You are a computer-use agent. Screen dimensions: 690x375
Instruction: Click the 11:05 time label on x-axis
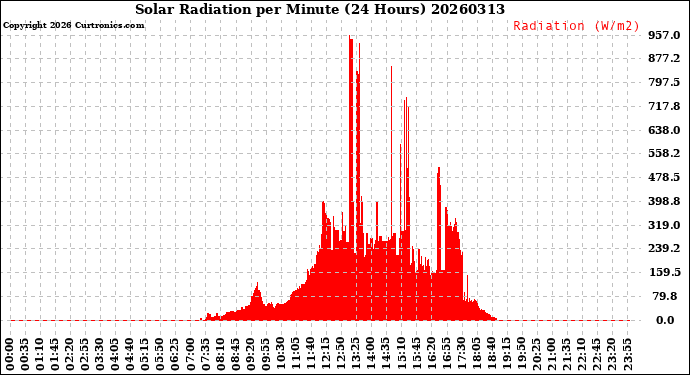[296, 355]
